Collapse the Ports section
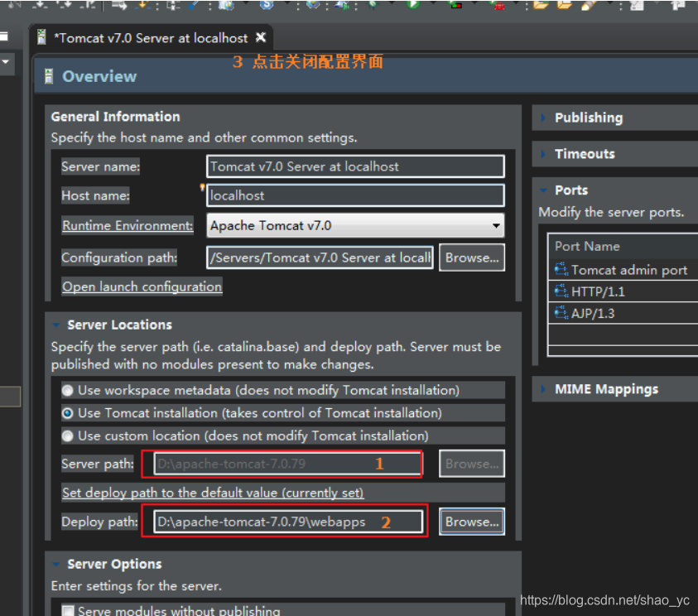Screen dimensions: 698x616 543,190
